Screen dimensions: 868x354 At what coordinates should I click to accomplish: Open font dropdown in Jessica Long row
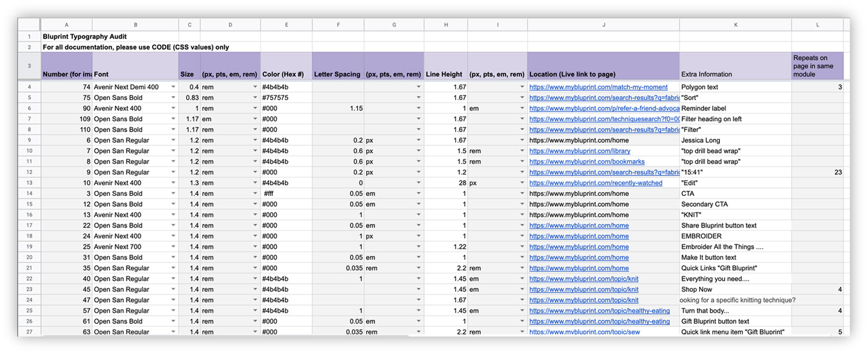173,140
